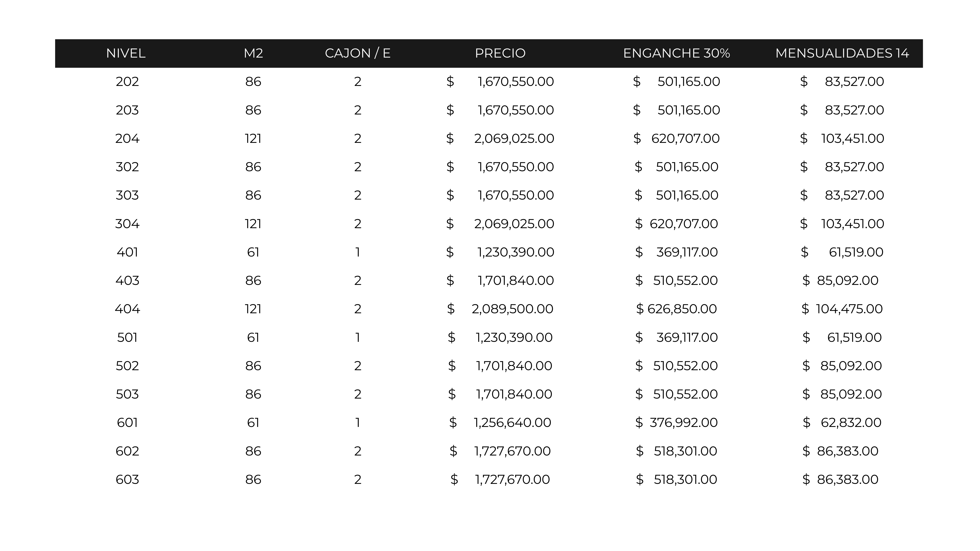Select unit number 304

coord(127,224)
